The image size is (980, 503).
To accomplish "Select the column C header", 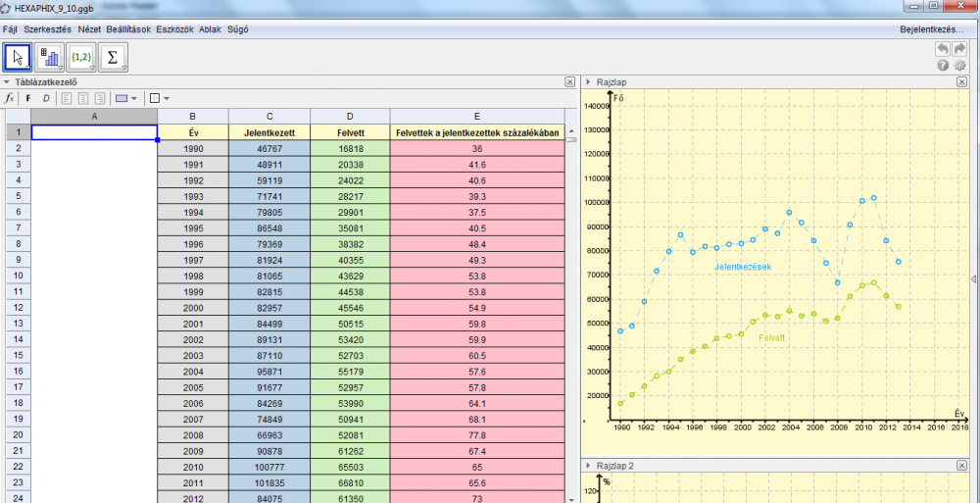I will pos(269,117).
